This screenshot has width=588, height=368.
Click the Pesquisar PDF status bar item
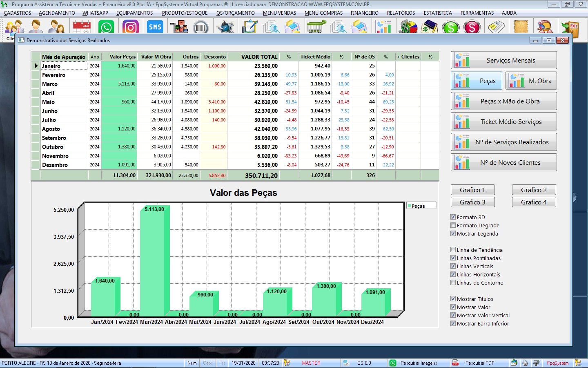pos(479,363)
